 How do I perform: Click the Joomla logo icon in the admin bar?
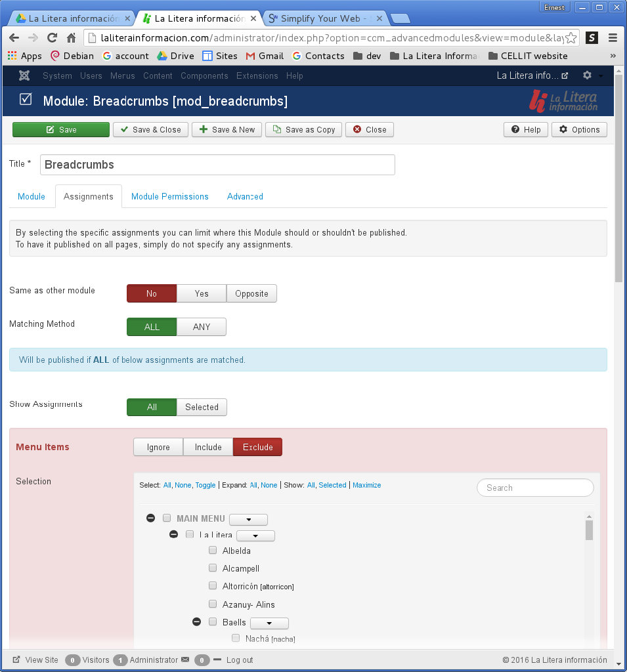tap(24, 75)
